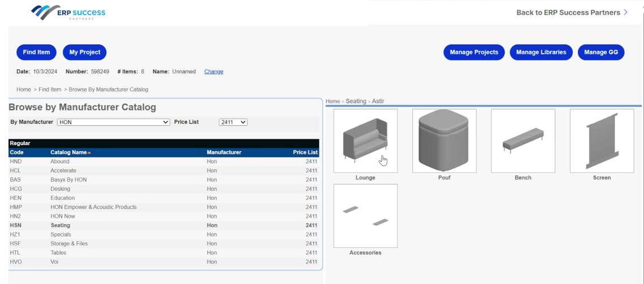
Task: Click the HTL code cell
Action: (15, 253)
